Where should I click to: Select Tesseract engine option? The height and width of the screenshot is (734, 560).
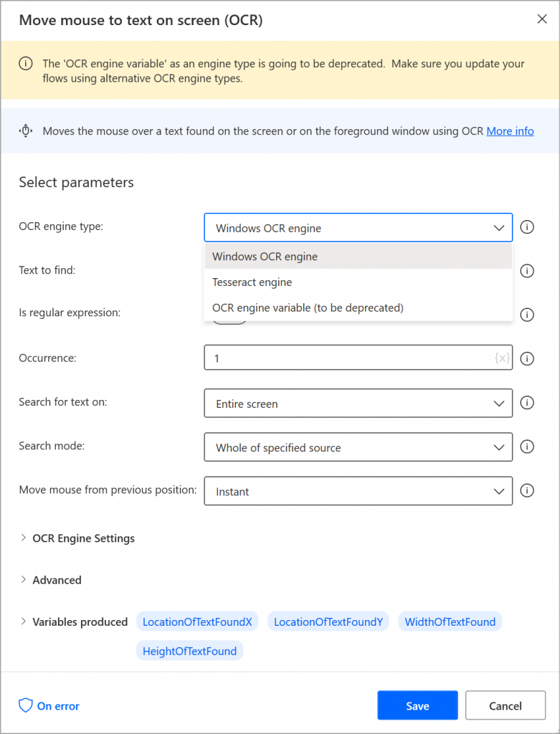pos(359,282)
